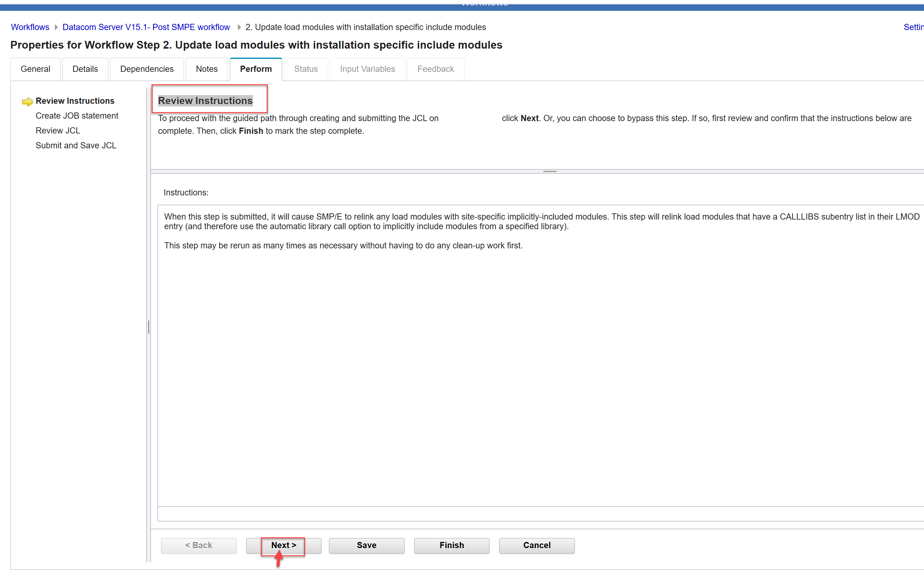Click the breadcrumb arrow after Workflows
The image size is (924, 572).
[56, 27]
